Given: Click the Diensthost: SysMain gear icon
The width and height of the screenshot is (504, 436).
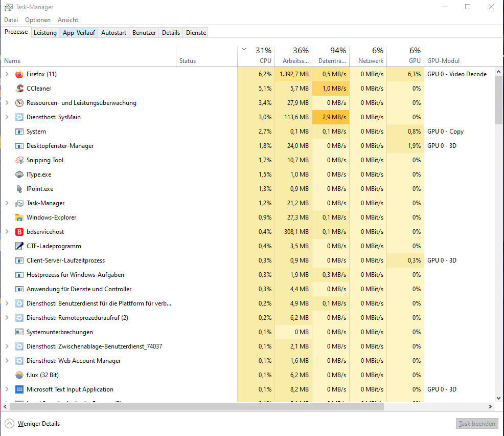Looking at the screenshot, I should pyautogui.click(x=19, y=117).
